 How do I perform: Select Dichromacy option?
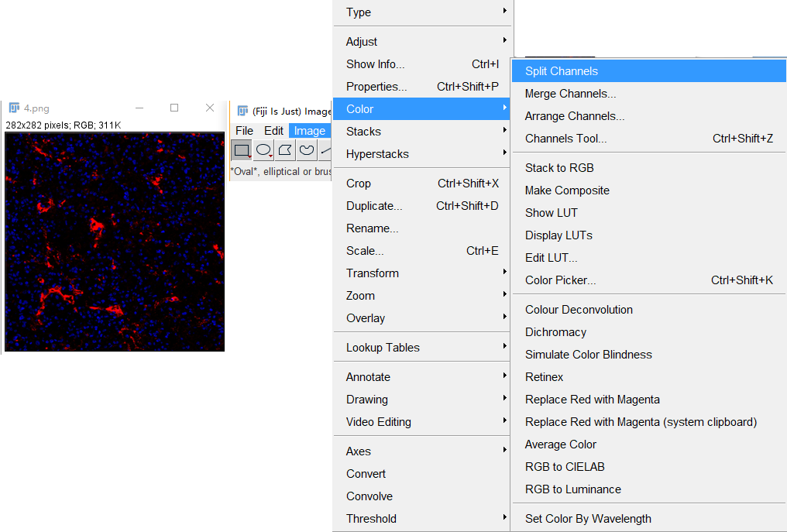(x=649, y=332)
